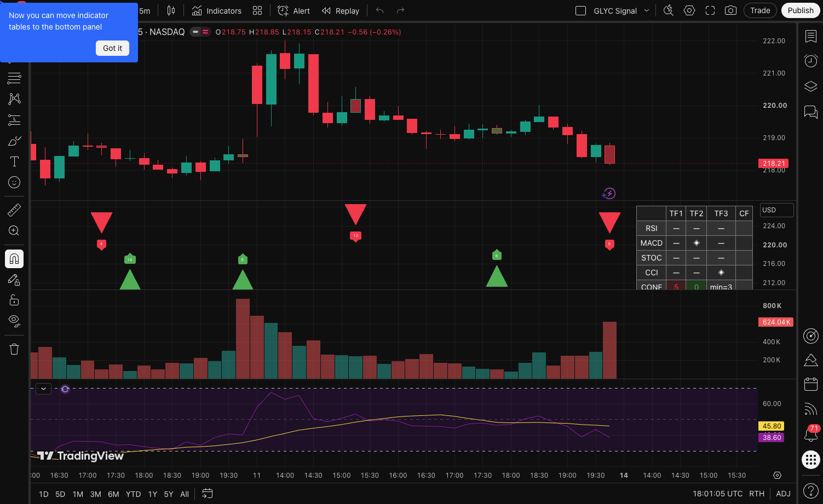
Task: Open the Alerts clock panel icon
Action: pos(810,61)
